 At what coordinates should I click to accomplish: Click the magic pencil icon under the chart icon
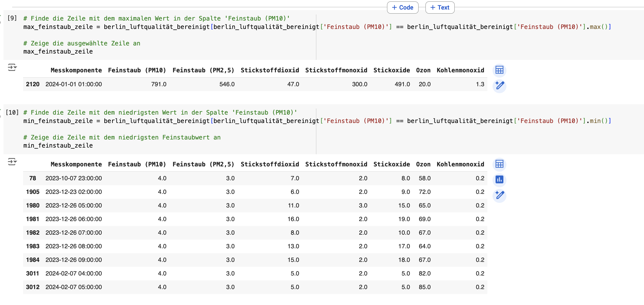pyautogui.click(x=499, y=195)
